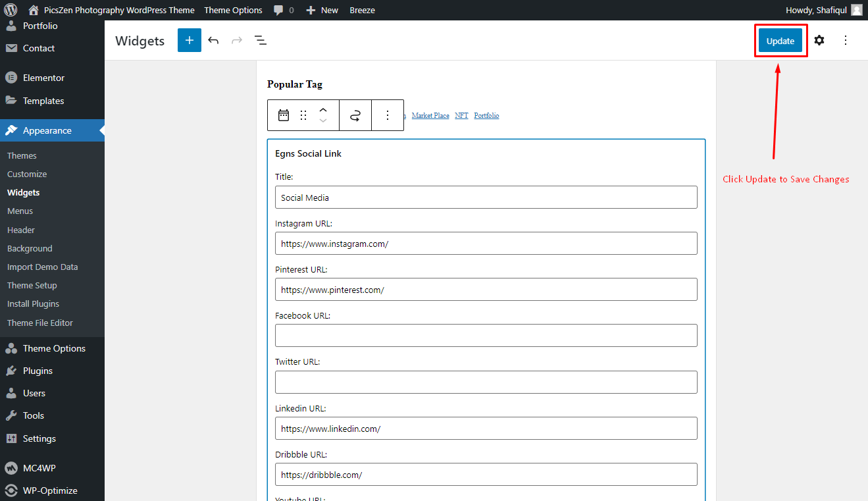Click the drag handle dots icon

(x=303, y=115)
